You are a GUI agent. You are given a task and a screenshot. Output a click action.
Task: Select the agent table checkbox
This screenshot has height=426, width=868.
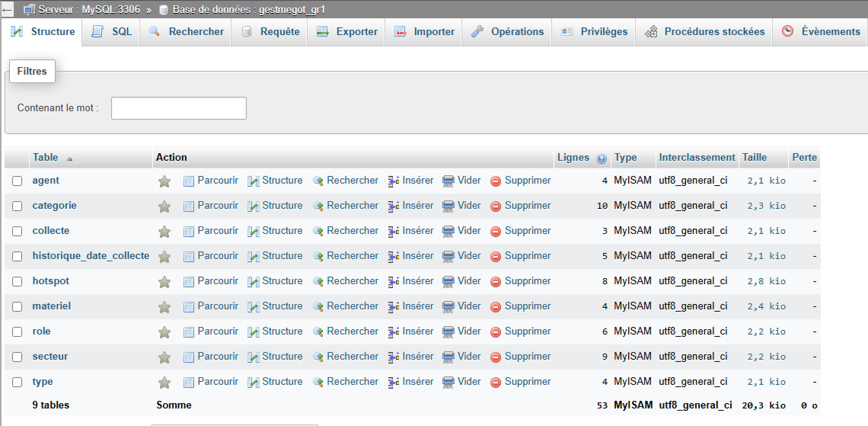pos(17,181)
